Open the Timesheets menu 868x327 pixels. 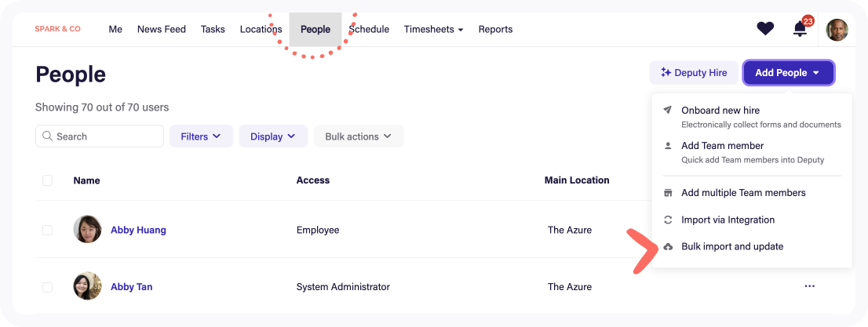click(x=433, y=29)
